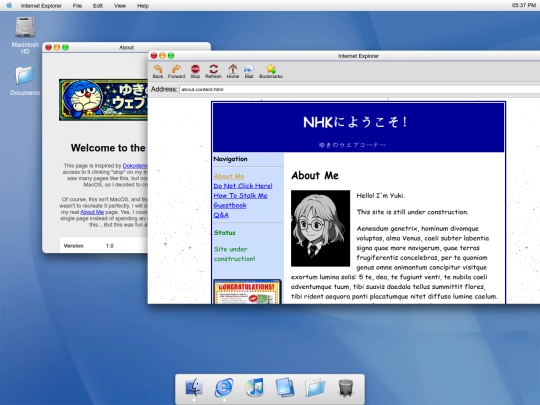
Task: Click About Me link in About window
Action: (x=92, y=212)
